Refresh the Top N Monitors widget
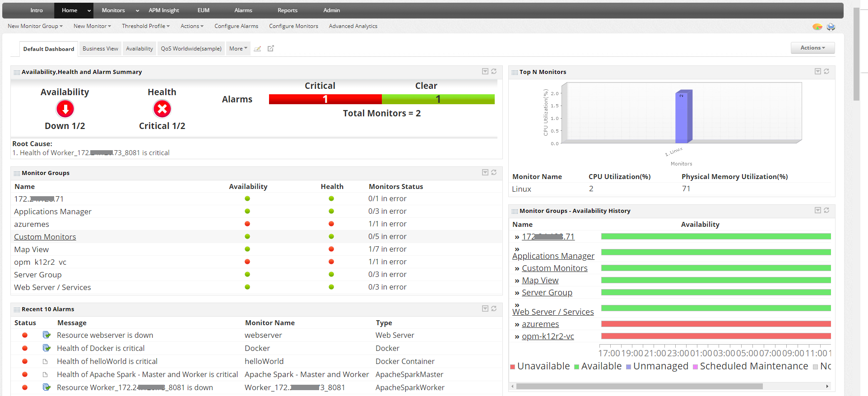This screenshot has height=396, width=868. [826, 71]
